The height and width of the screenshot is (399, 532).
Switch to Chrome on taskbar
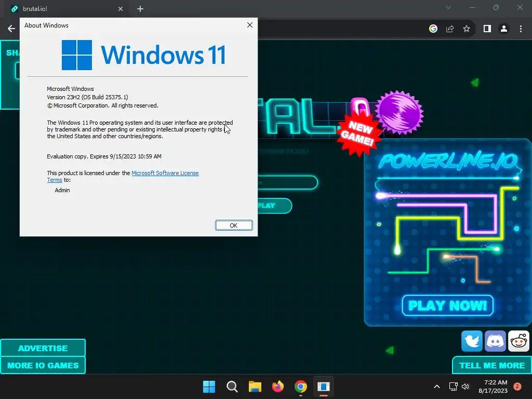(x=301, y=387)
